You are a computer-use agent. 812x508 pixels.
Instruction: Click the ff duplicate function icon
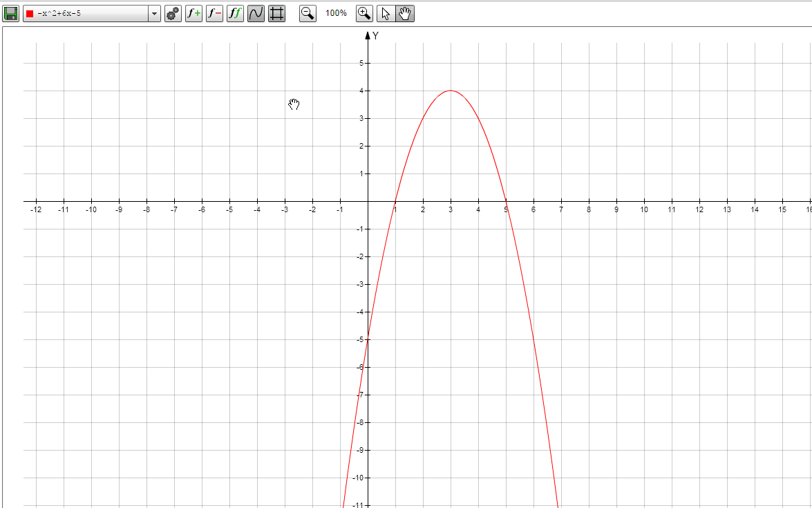point(235,13)
